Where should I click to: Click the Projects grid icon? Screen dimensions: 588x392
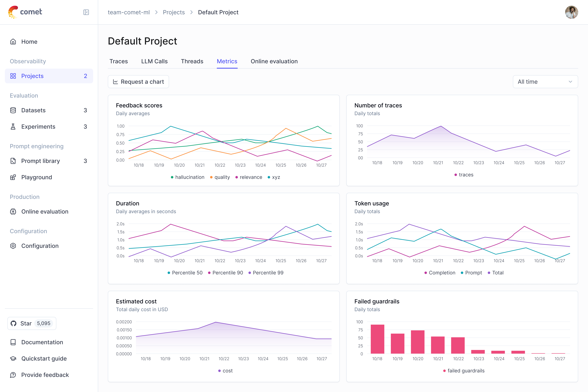(x=13, y=76)
